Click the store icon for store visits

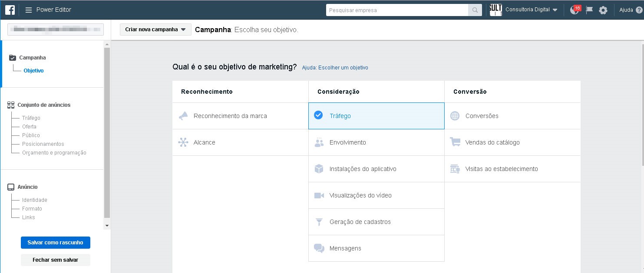455,169
